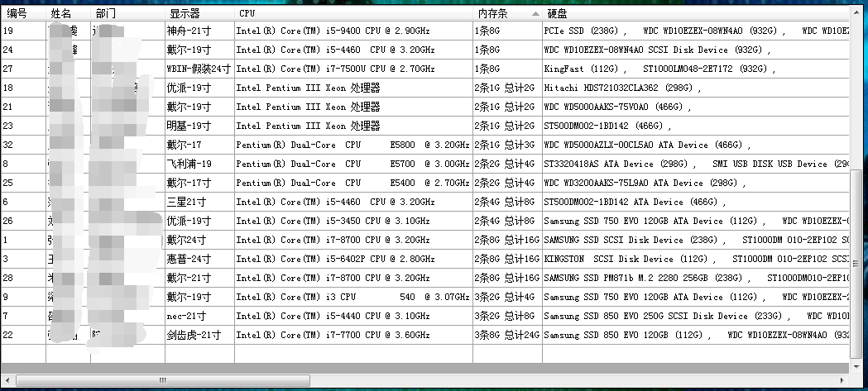Select monitor cell 戴尔-17寸
Image resolution: width=868 pixels, height=391 pixels.
200,183
